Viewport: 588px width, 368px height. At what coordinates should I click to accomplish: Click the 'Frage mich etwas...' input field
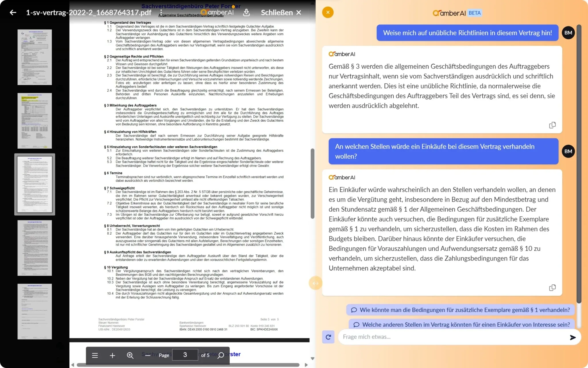click(451, 337)
